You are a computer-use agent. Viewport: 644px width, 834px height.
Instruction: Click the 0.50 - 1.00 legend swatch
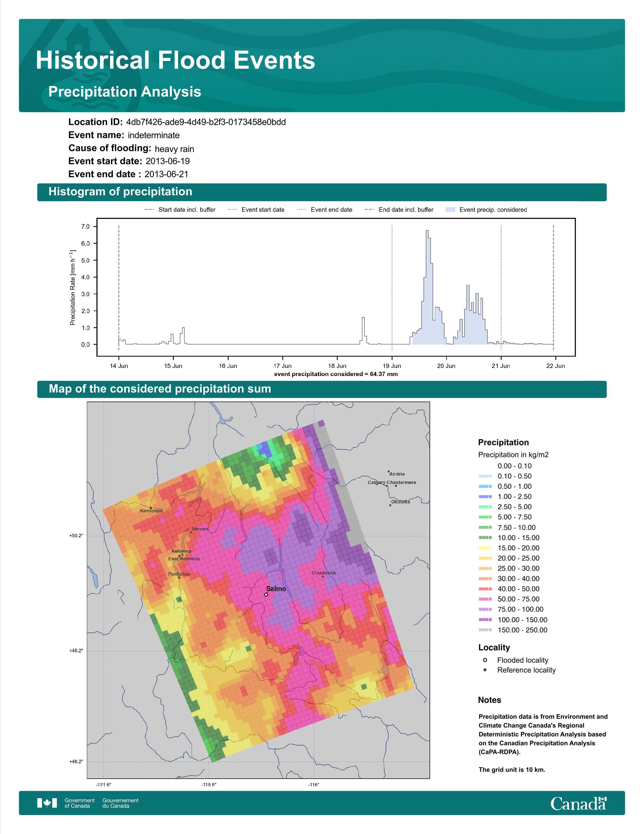(x=485, y=487)
